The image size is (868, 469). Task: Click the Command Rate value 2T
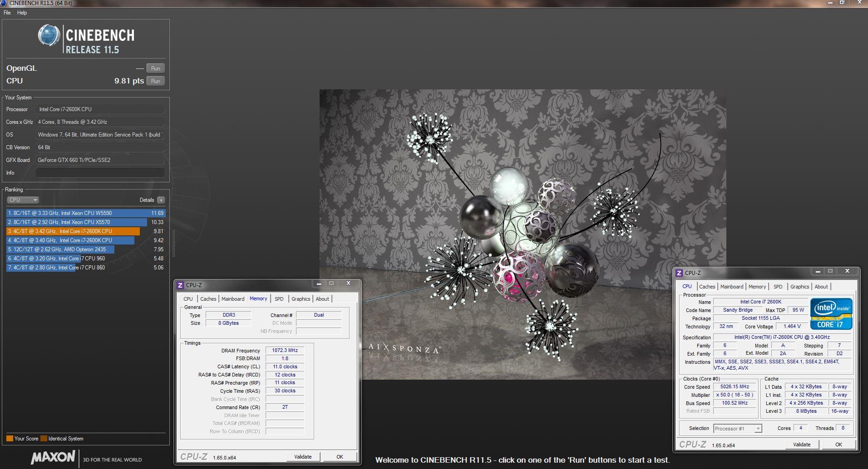tap(285, 407)
